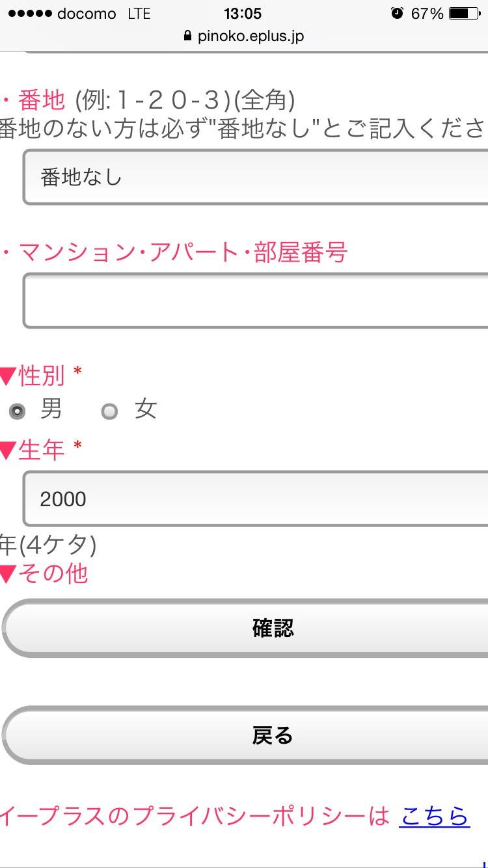Viewport: 488px width, 868px height.
Task: Click the 確認 button
Action: [245, 628]
